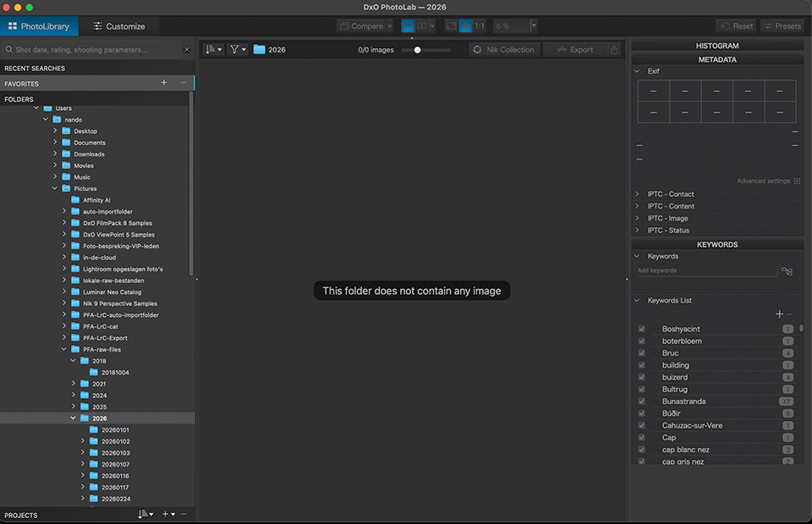Toggle the Bultrug keyword checkbox
This screenshot has width=812, height=524.
click(642, 389)
